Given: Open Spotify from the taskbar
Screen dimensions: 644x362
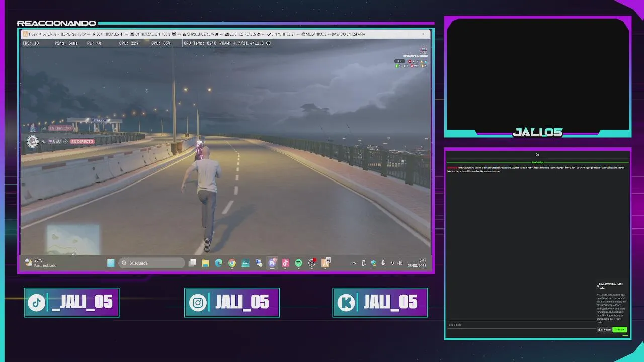Looking at the screenshot, I should pyautogui.click(x=299, y=263).
